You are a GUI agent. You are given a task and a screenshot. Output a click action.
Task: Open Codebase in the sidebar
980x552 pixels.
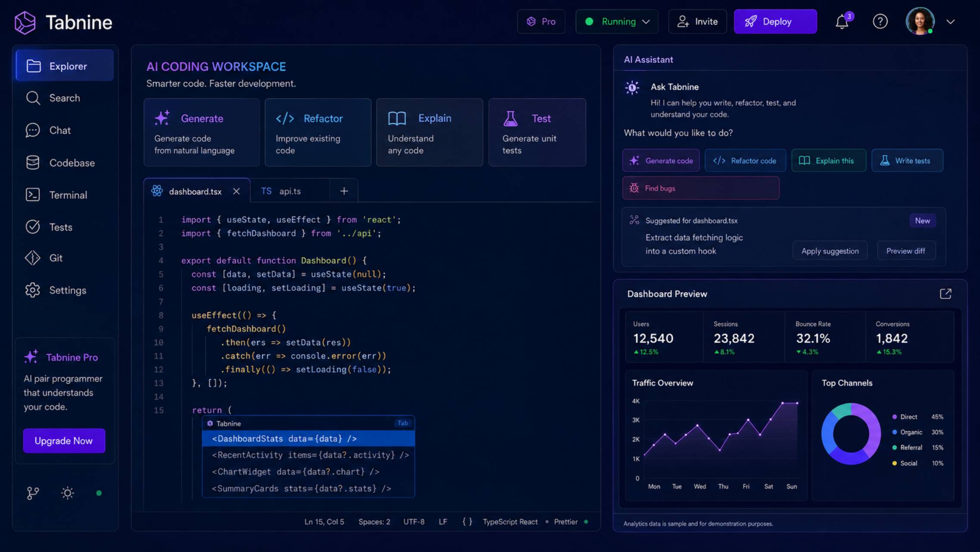(65, 163)
